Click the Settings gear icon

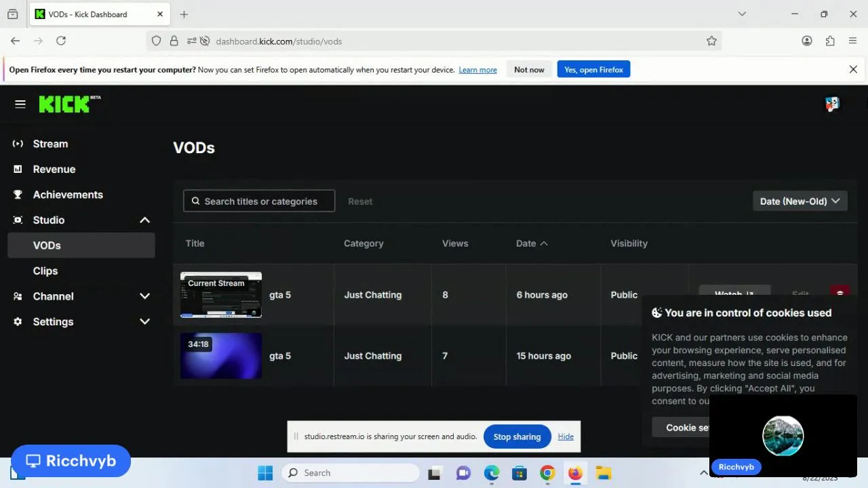[x=18, y=322]
